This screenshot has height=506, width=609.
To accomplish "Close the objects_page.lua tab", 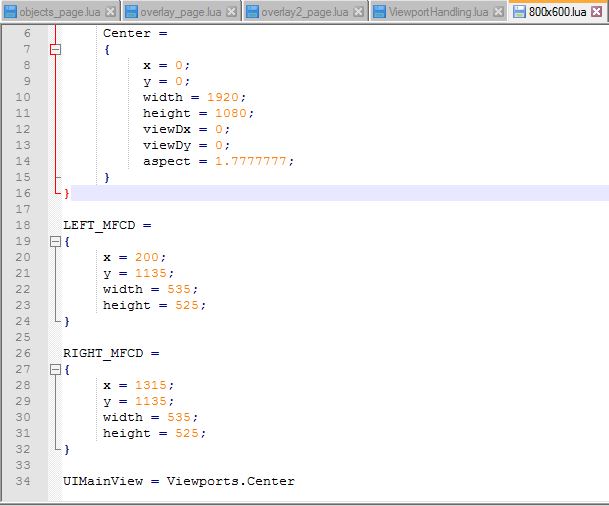I will click(x=110, y=12).
